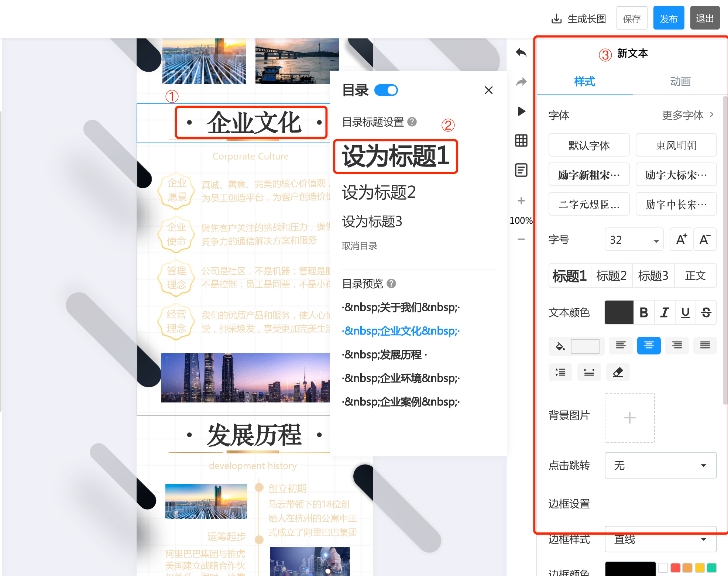Screen dimensions: 728x576
Task: Toggle bold text formatting
Action: (x=644, y=312)
